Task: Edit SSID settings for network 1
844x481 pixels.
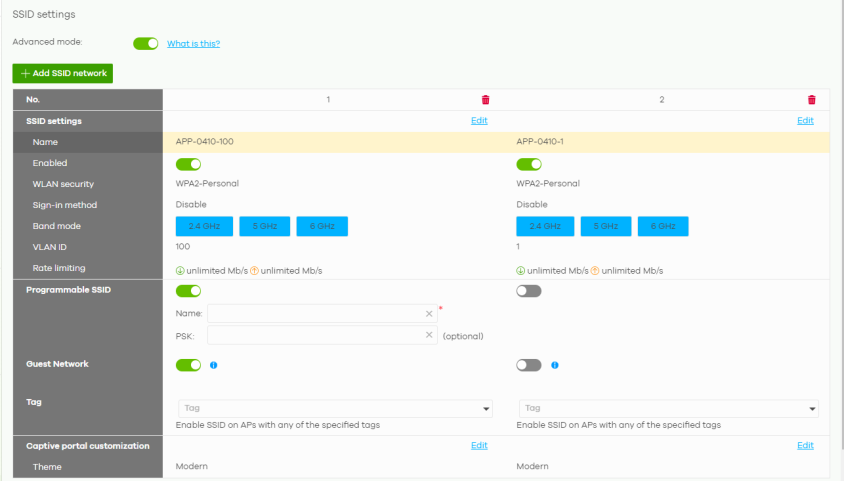Action: pos(479,121)
